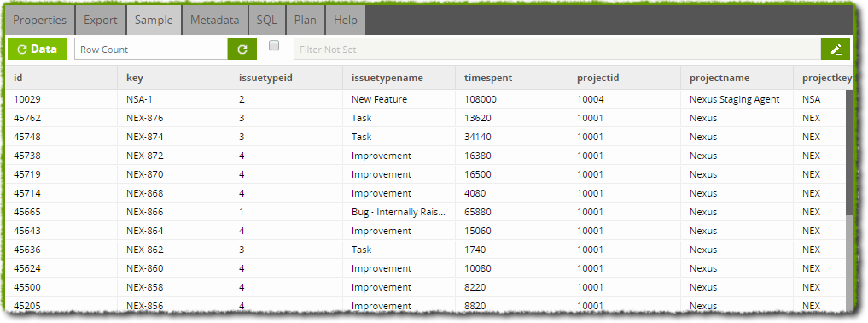
Task: Click the edit filter pencil icon
Action: tap(836, 50)
